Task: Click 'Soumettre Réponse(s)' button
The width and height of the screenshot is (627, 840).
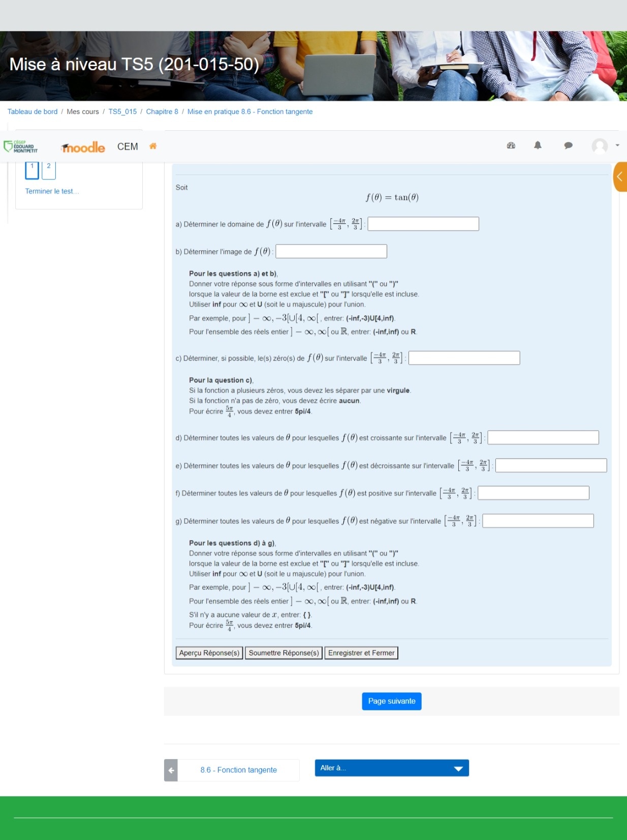Action: 284,653
